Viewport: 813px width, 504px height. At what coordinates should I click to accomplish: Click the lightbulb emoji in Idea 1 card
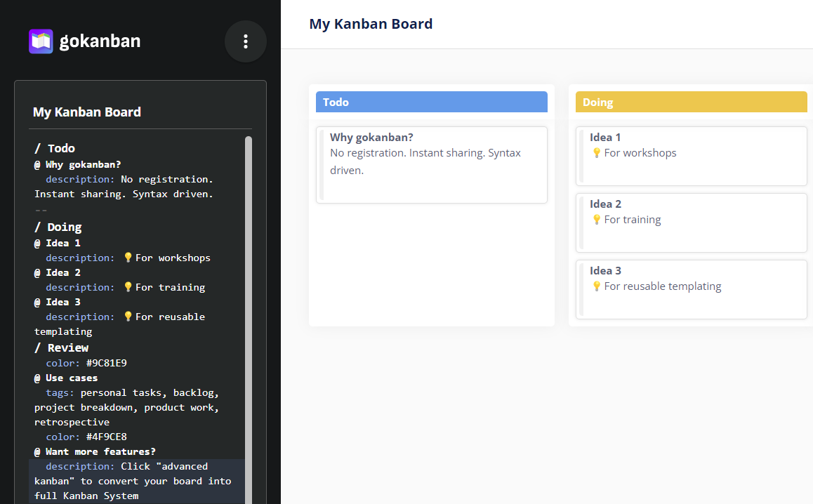pyautogui.click(x=596, y=153)
